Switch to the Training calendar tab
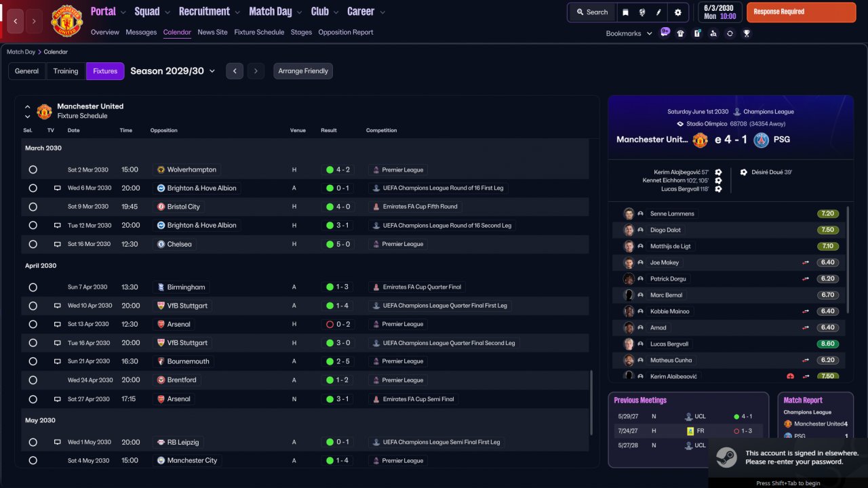The height and width of the screenshot is (488, 868). pyautogui.click(x=66, y=71)
